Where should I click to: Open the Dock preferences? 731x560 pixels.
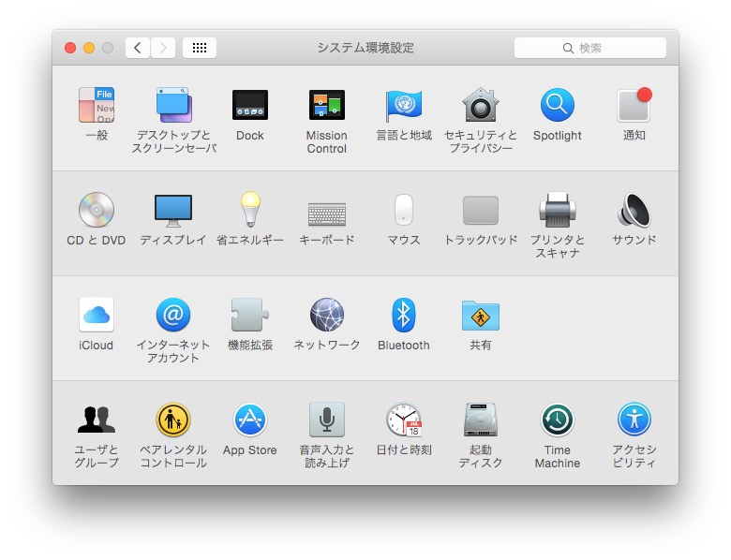coord(250,105)
